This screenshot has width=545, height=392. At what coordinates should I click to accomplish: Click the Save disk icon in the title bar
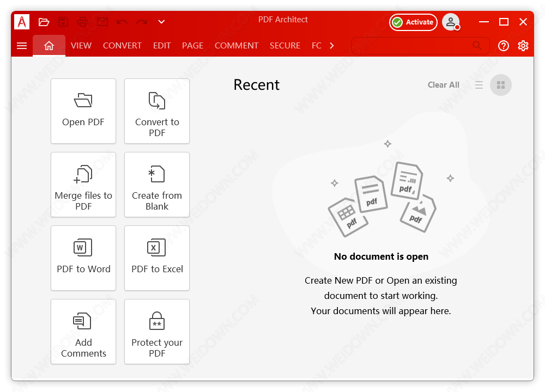pyautogui.click(x=63, y=22)
